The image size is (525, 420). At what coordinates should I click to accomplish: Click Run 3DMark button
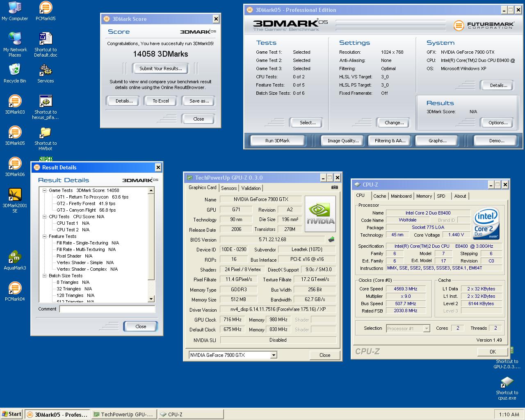point(277,141)
